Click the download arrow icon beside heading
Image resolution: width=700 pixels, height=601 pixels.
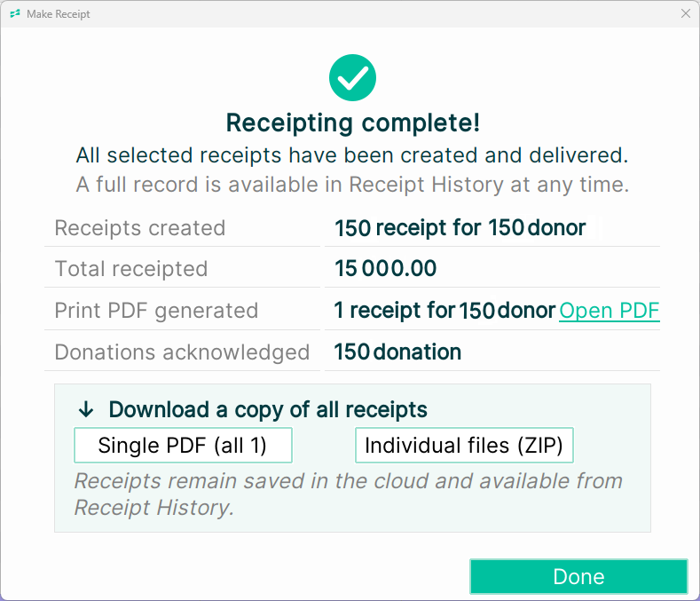(x=86, y=409)
